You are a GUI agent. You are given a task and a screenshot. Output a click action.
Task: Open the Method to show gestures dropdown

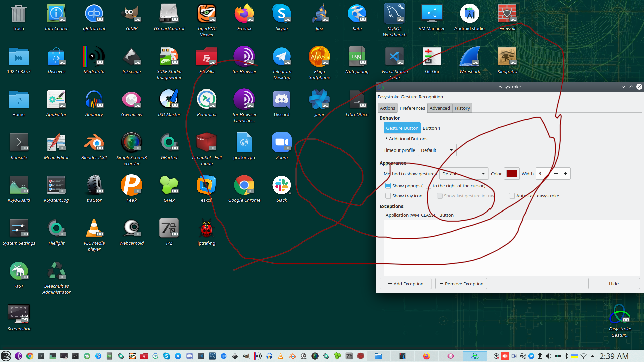click(x=464, y=174)
